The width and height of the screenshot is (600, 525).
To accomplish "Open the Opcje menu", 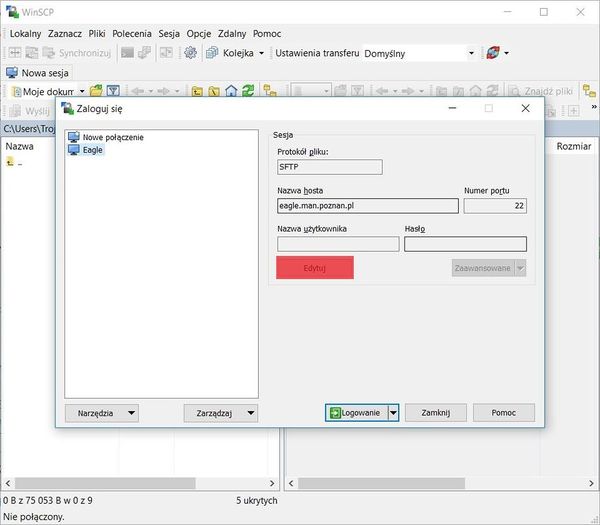I will [199, 34].
